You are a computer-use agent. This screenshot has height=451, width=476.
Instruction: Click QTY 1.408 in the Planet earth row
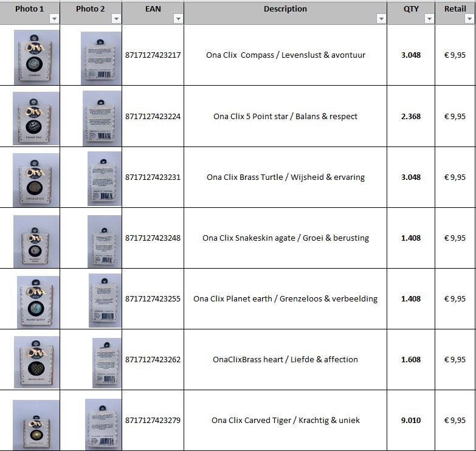[x=411, y=298]
